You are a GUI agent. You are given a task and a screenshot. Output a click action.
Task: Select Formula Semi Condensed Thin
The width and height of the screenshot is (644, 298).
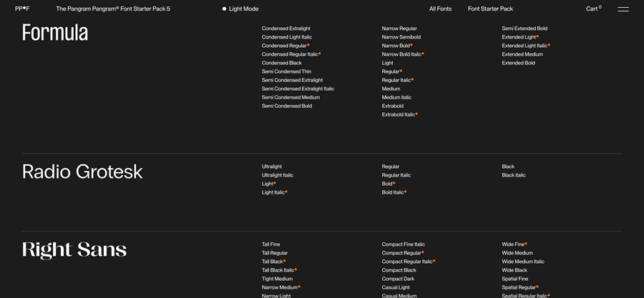pos(286,71)
